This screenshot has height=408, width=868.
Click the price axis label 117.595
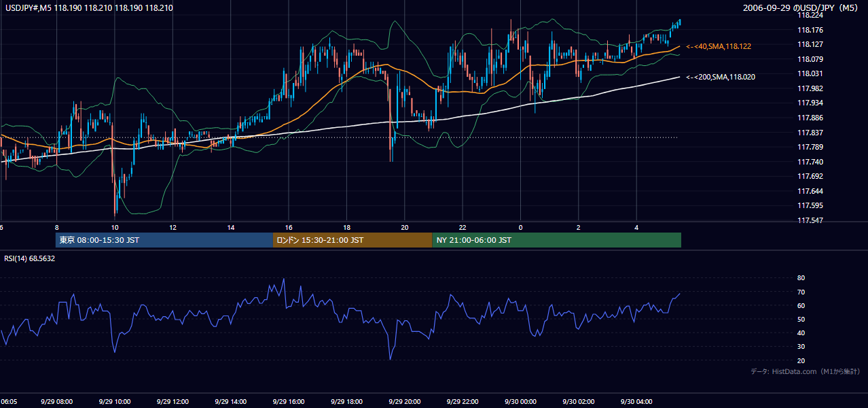[x=810, y=205]
